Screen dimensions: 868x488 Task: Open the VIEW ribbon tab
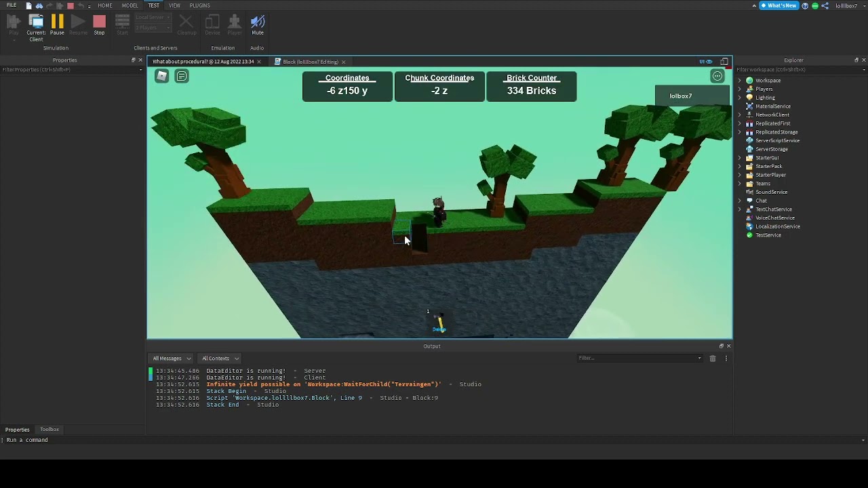pyautogui.click(x=174, y=5)
